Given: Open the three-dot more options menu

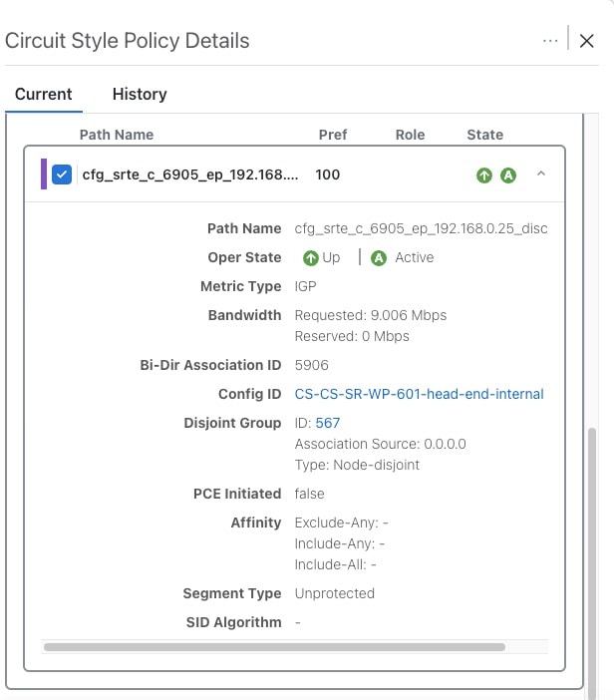Looking at the screenshot, I should 550,41.
